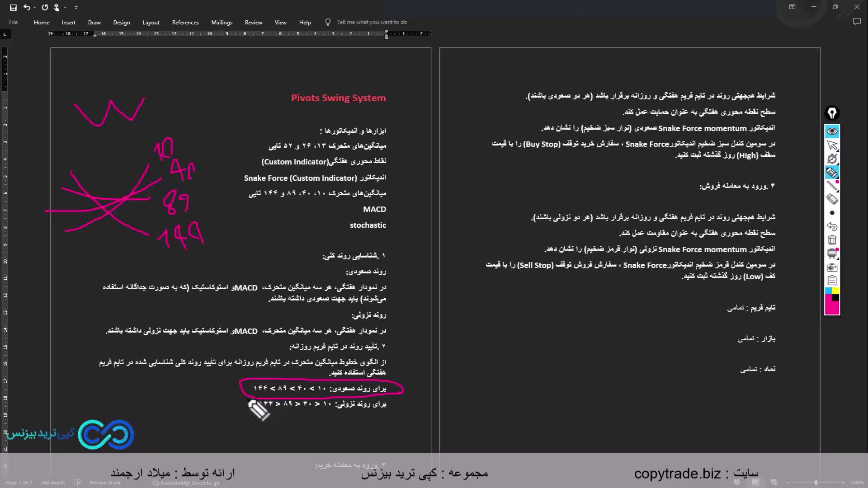Click the Save icon in Quick Access Toolbar
The image size is (868, 488).
coord(13,7)
